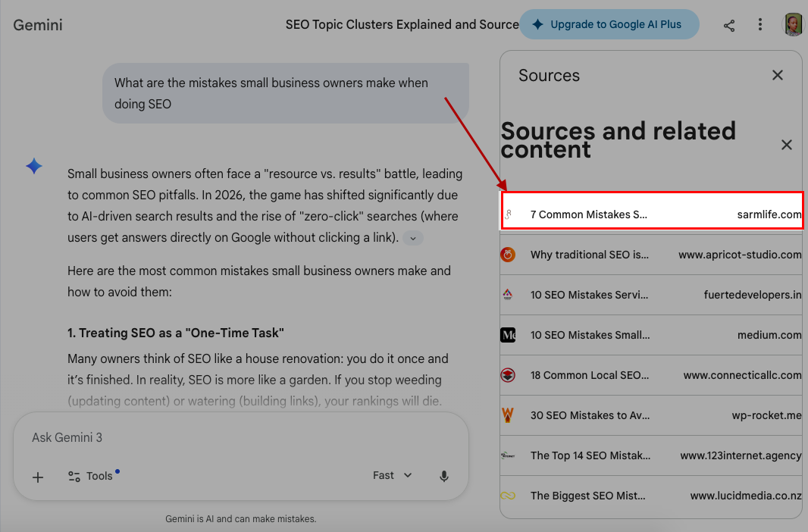The height and width of the screenshot is (532, 808).
Task: Click the user profile avatar
Action: coord(793,24)
